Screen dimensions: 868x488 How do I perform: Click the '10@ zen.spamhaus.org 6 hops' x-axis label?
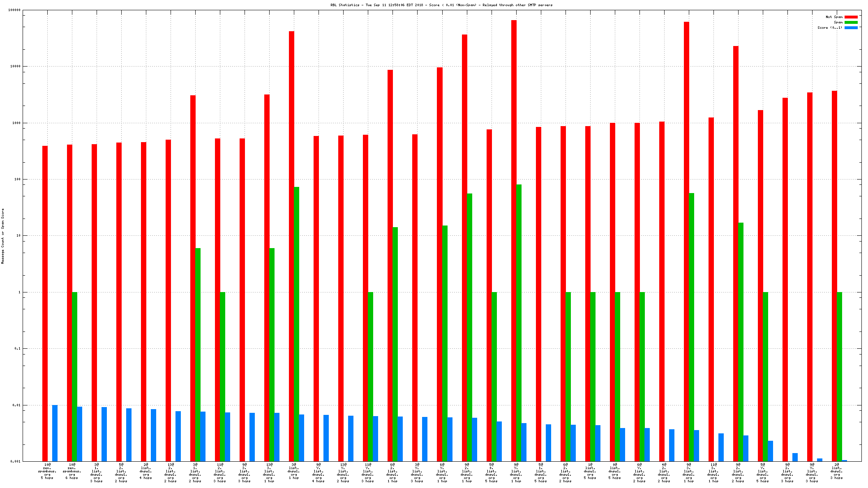72,471
